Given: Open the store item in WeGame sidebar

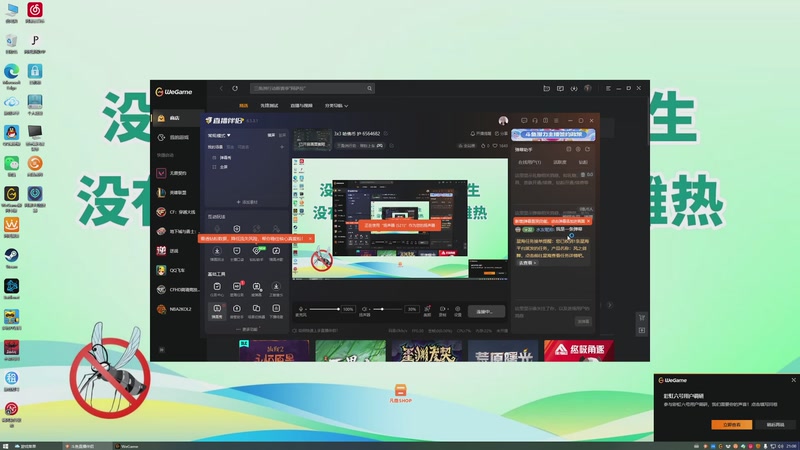Looking at the screenshot, I should [177, 118].
